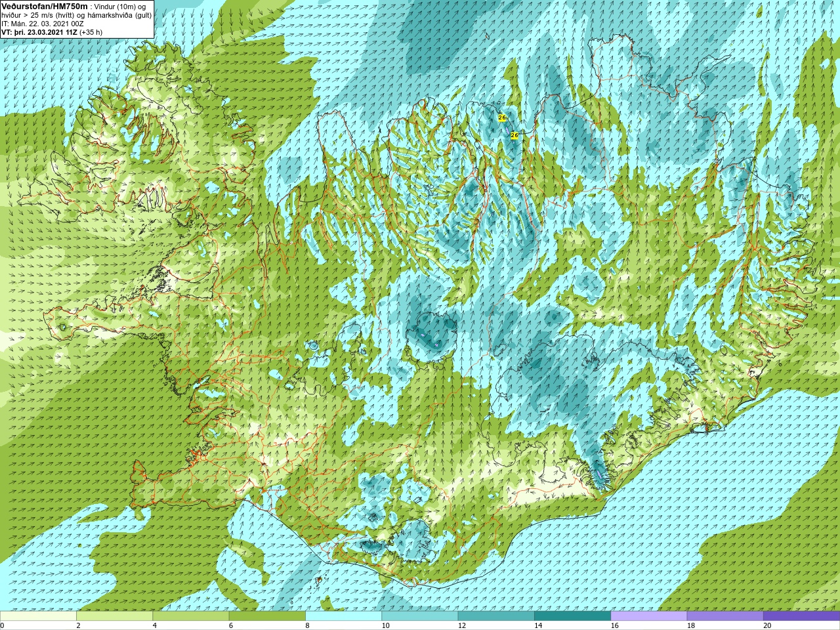840x630 pixels.
Task: Click the 8–10 m/s pale cyan legend swatch
Action: [x=343, y=616]
